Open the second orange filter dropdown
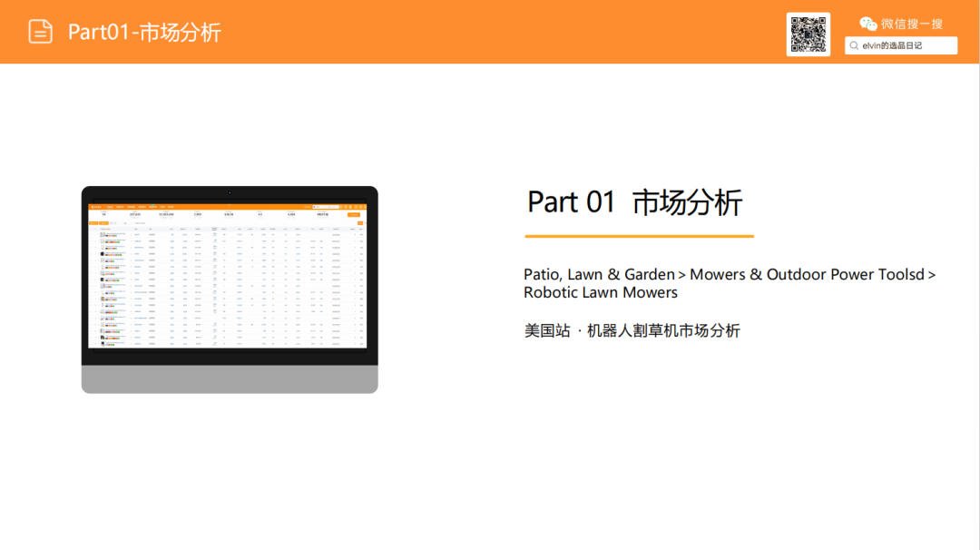This screenshot has height=550, width=980. (x=103, y=223)
